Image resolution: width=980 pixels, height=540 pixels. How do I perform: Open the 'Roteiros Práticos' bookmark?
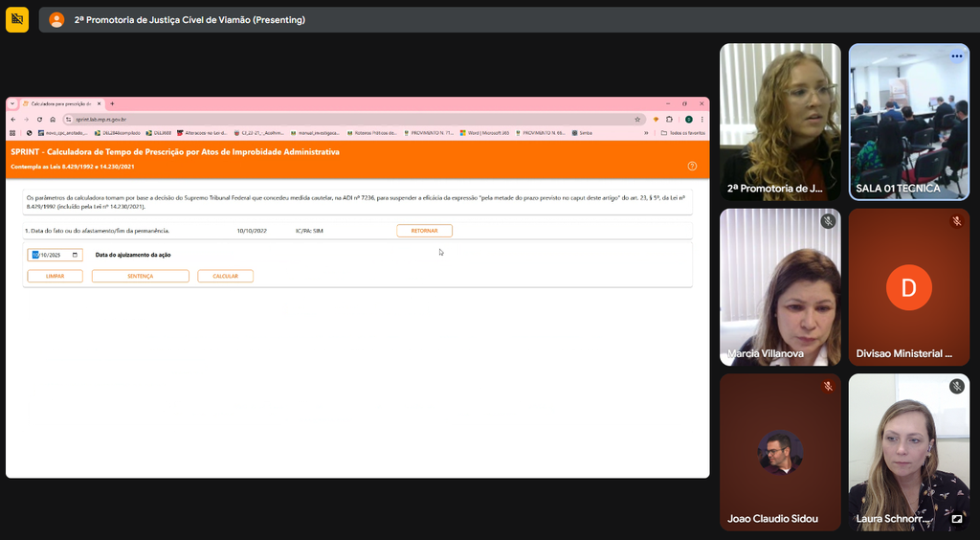click(373, 133)
